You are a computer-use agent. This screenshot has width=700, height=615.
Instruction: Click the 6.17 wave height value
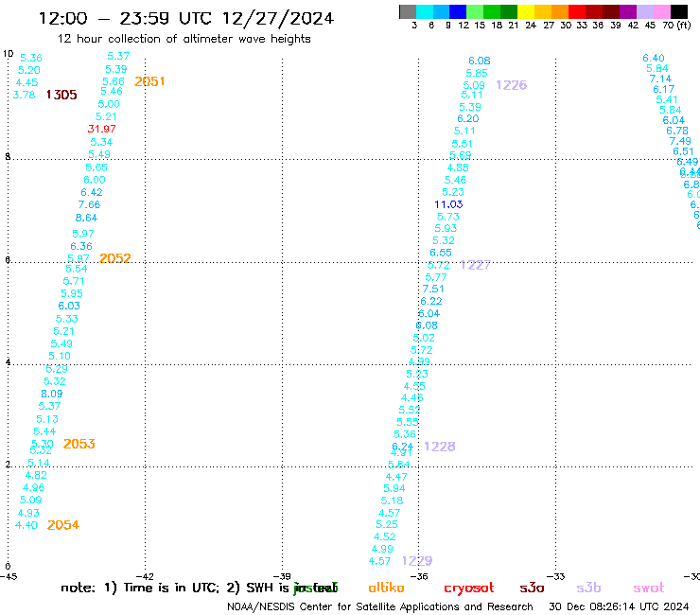click(664, 89)
